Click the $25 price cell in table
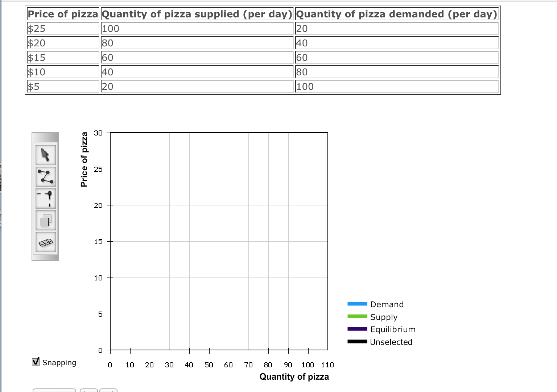 pyautogui.click(x=63, y=29)
